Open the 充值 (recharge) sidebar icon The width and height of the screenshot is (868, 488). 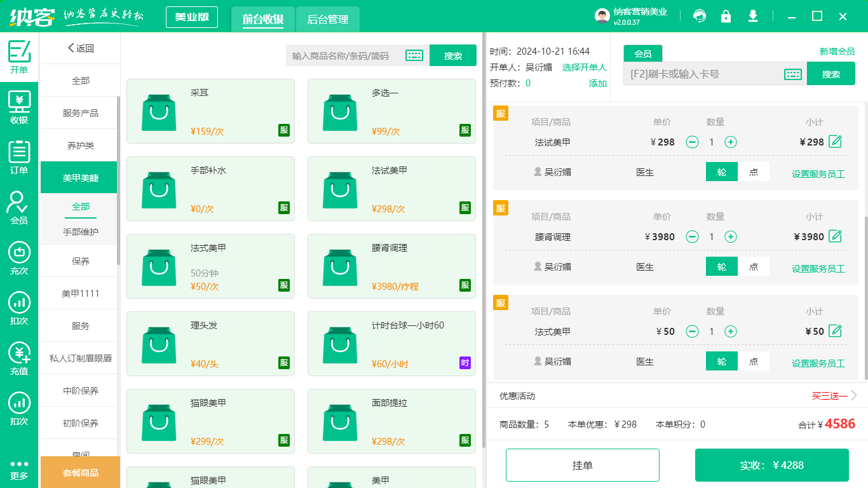(x=19, y=358)
